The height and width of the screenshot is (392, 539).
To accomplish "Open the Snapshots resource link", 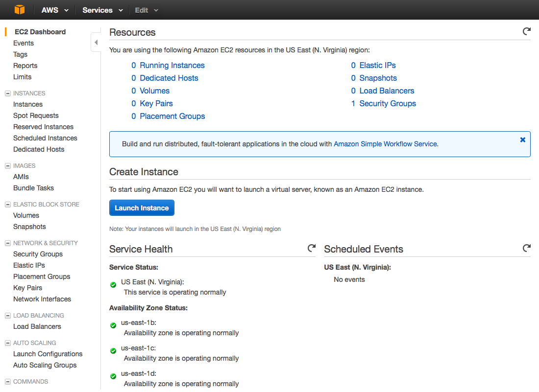I will coord(378,78).
